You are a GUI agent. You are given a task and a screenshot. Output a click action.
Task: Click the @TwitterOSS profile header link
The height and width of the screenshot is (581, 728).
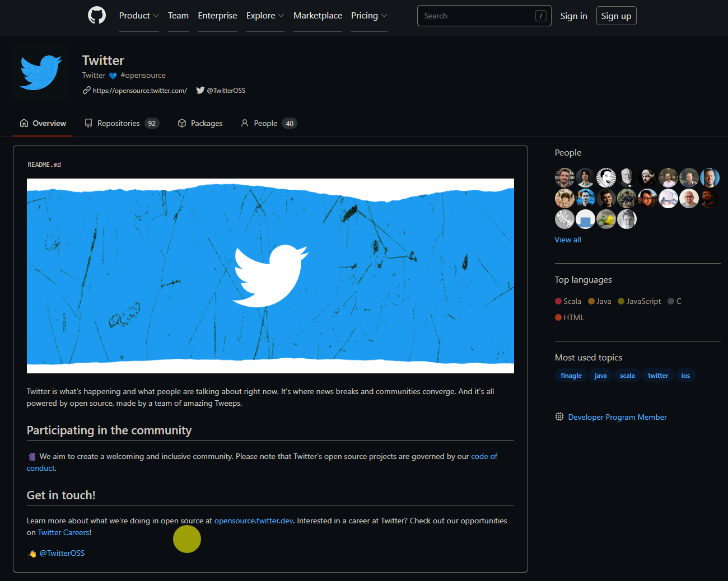pos(226,90)
